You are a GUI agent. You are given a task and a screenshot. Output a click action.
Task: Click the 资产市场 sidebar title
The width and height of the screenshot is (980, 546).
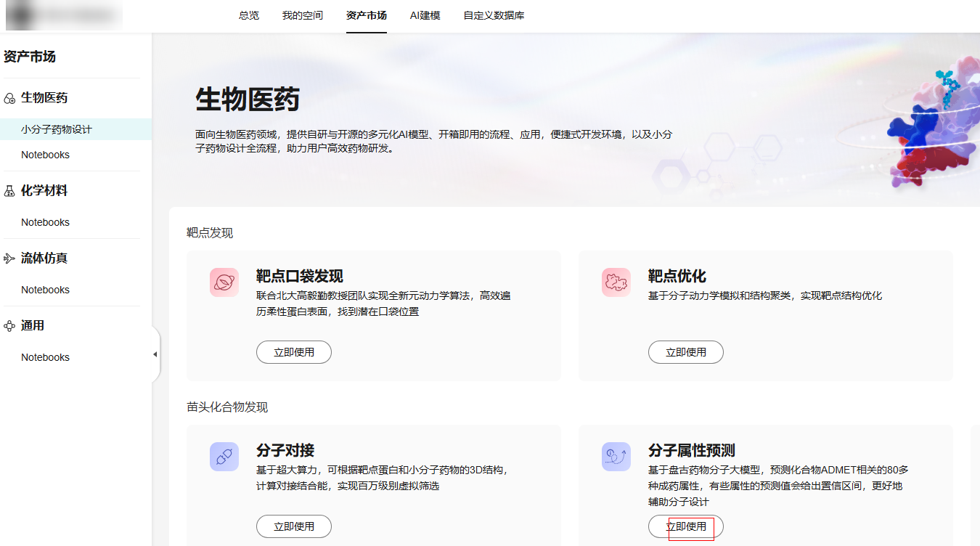(x=30, y=57)
